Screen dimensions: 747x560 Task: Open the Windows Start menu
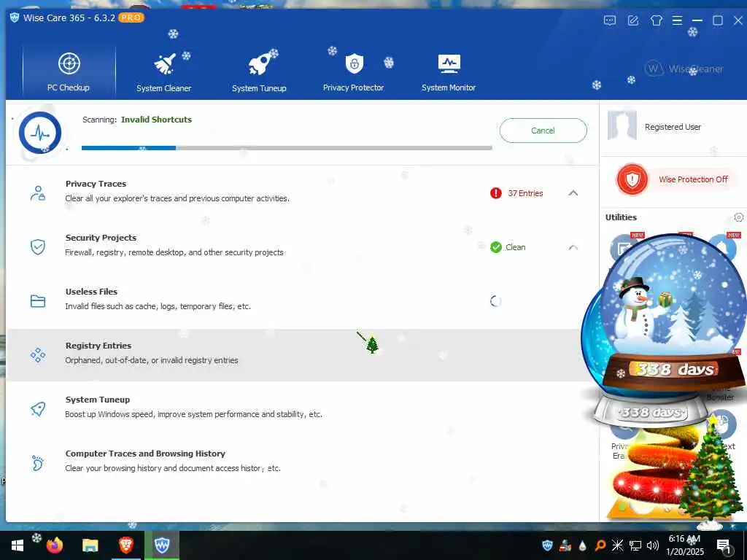click(18, 545)
